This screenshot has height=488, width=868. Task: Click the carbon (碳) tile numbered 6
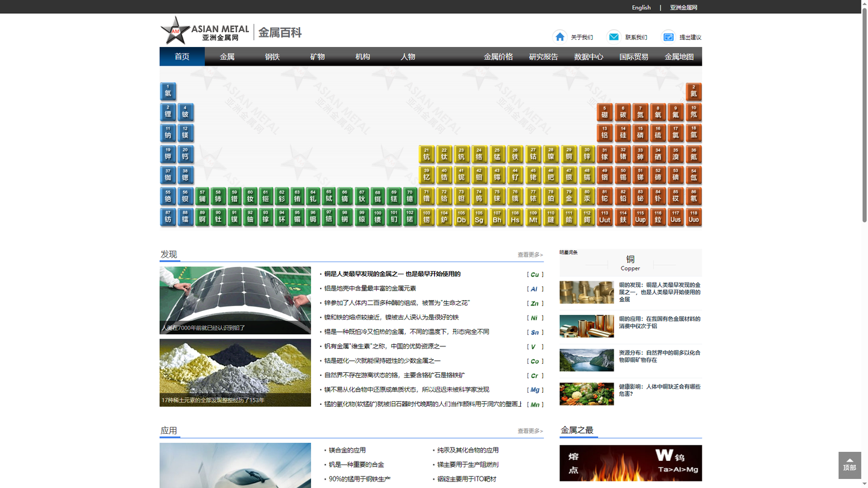[623, 112]
